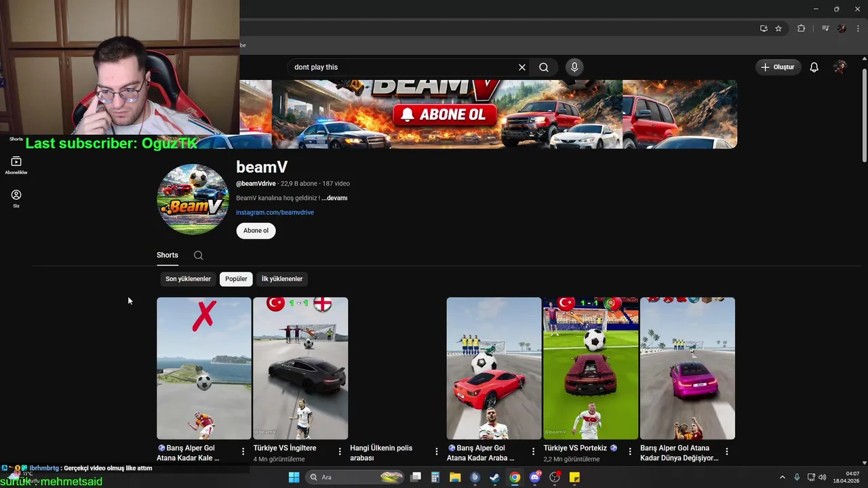
Task: Open the Barış Alper Kale short thumbnail
Action: 204,368
